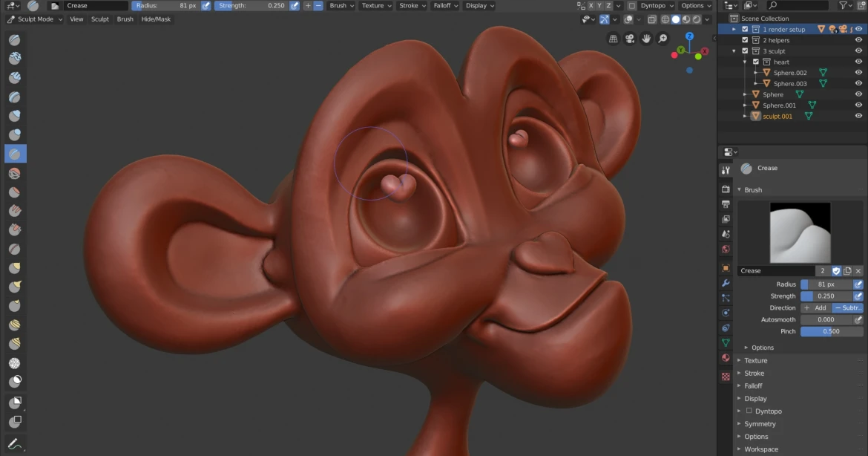Set brush direction to Subtract in panel
Image resolution: width=868 pixels, height=456 pixels.
point(847,307)
